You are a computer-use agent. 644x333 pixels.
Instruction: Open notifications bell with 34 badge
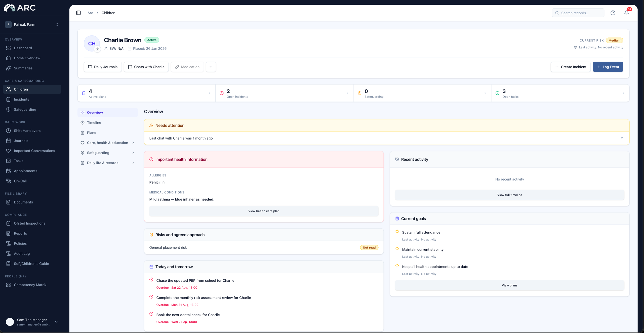pyautogui.click(x=626, y=13)
